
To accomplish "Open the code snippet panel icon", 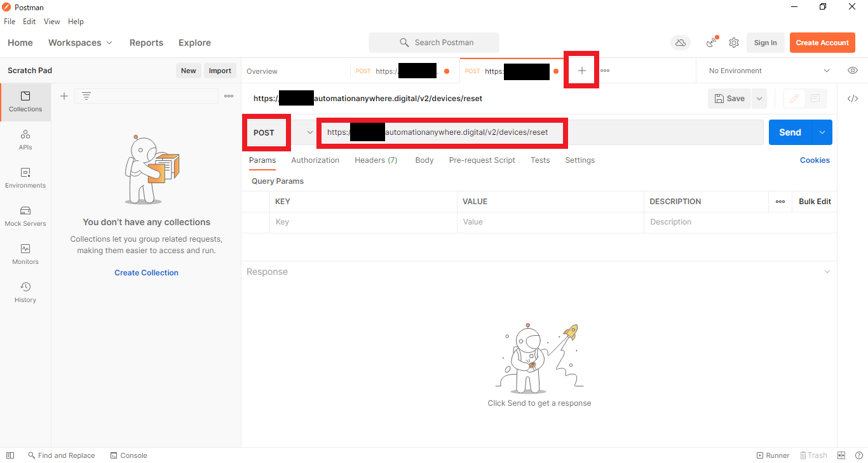I will tap(853, 99).
